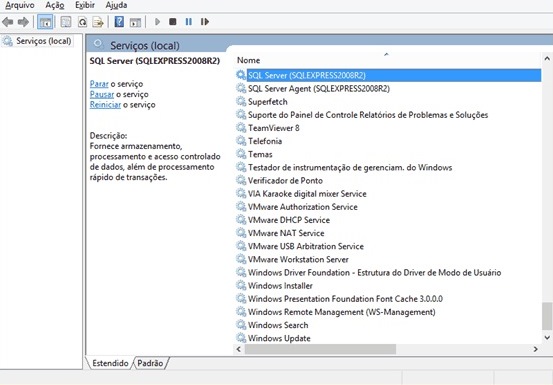Select VMware DHCP Service
The width and height of the screenshot is (553, 385).
click(388, 220)
